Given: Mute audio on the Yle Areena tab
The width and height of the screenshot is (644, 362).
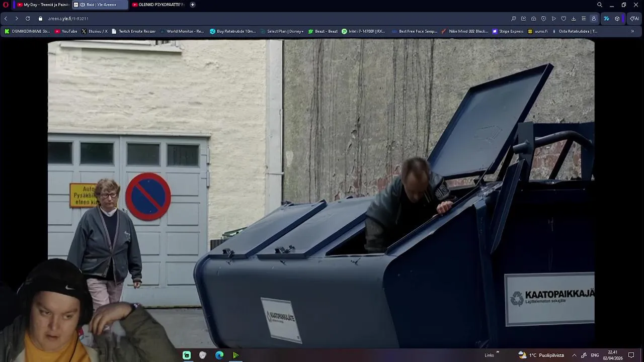Looking at the screenshot, I should tap(82, 5).
